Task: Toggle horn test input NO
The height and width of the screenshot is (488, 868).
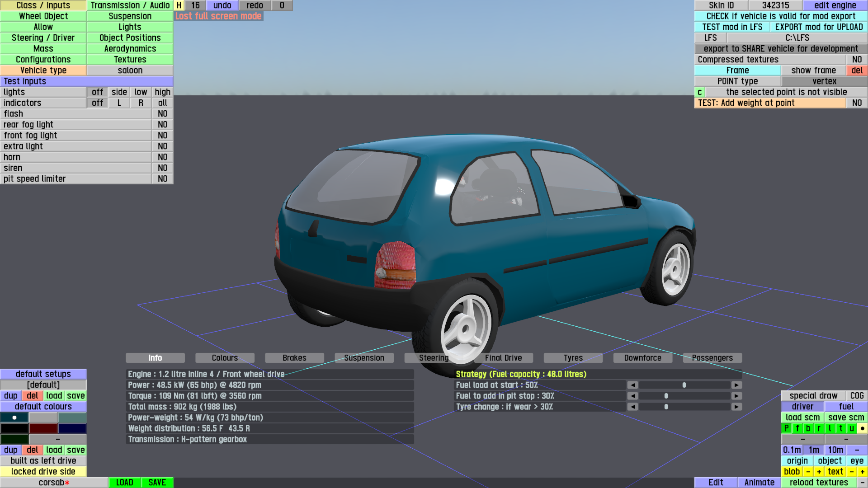Action: pyautogui.click(x=162, y=157)
